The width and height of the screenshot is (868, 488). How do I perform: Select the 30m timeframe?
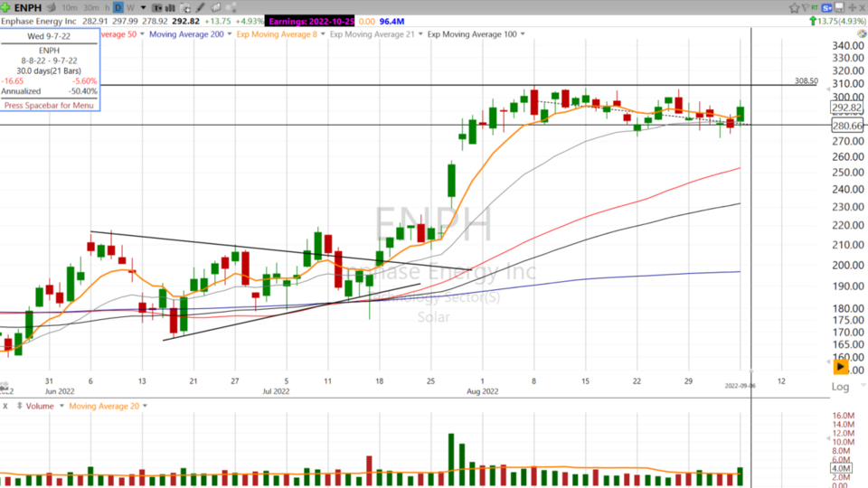click(x=90, y=8)
